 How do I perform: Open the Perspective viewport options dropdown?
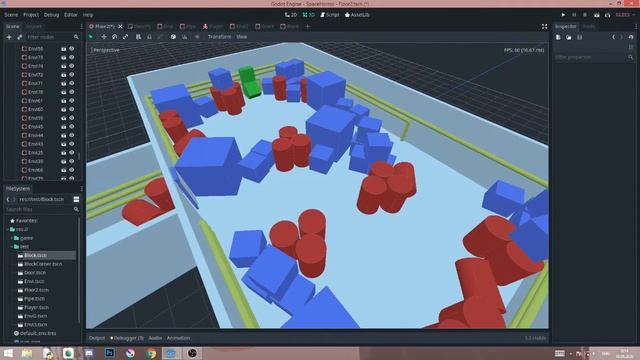105,50
